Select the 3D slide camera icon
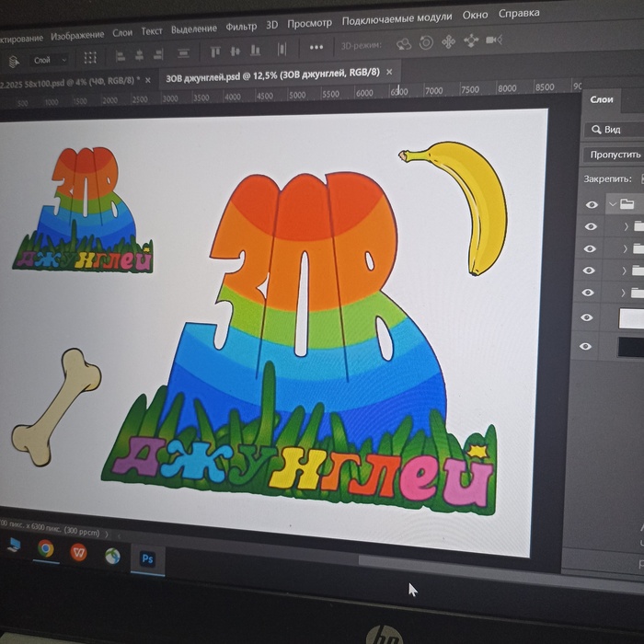644x644 pixels. pyautogui.click(x=471, y=40)
